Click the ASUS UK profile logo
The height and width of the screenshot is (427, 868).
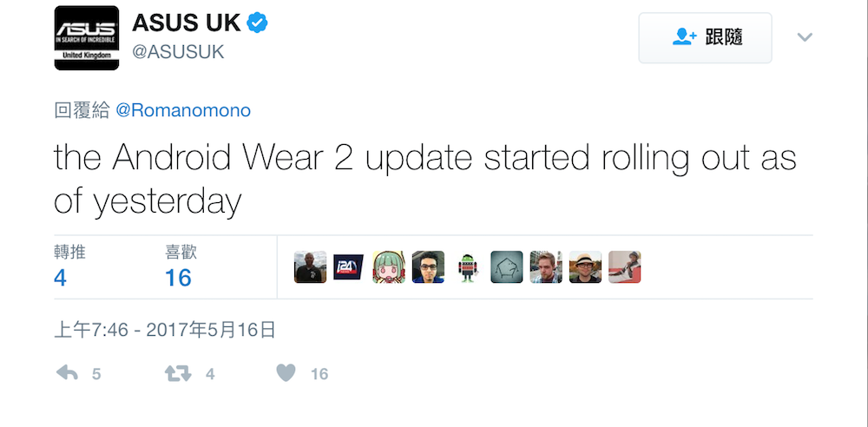pos(87,38)
